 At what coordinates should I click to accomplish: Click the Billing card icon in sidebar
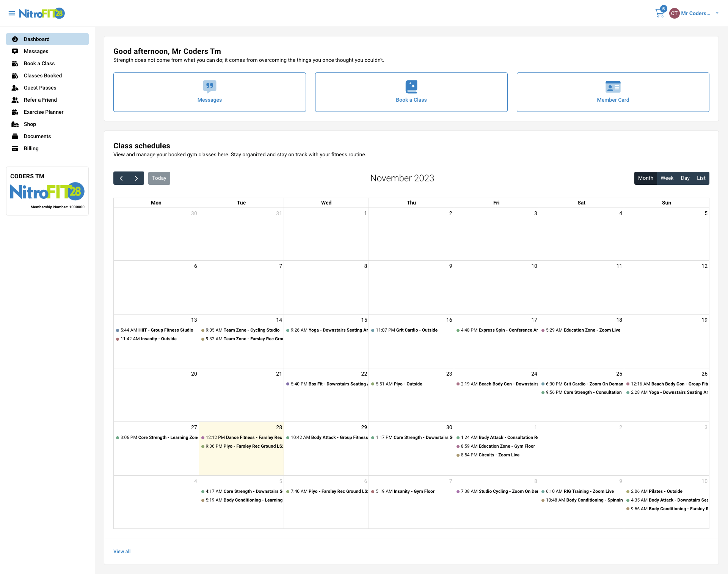click(x=15, y=148)
